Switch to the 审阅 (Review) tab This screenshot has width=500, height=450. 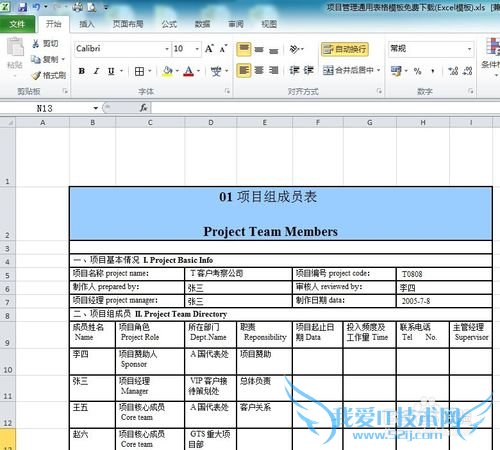(x=236, y=24)
